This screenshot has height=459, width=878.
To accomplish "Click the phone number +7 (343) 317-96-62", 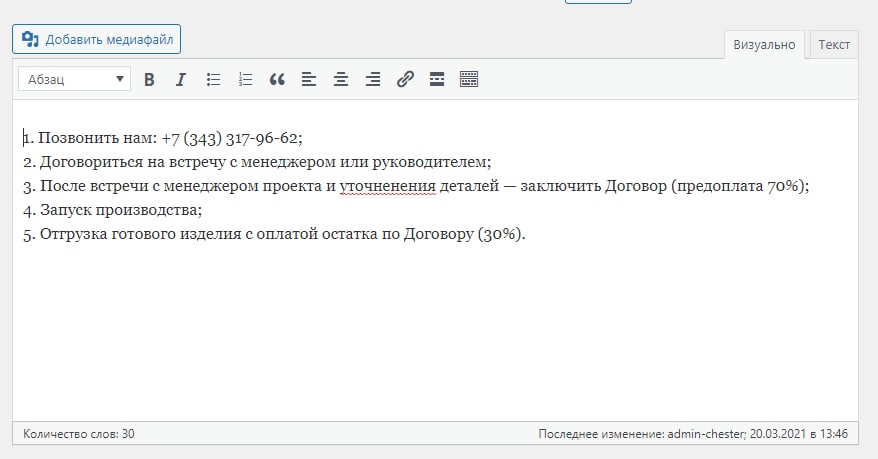I will click(x=232, y=138).
